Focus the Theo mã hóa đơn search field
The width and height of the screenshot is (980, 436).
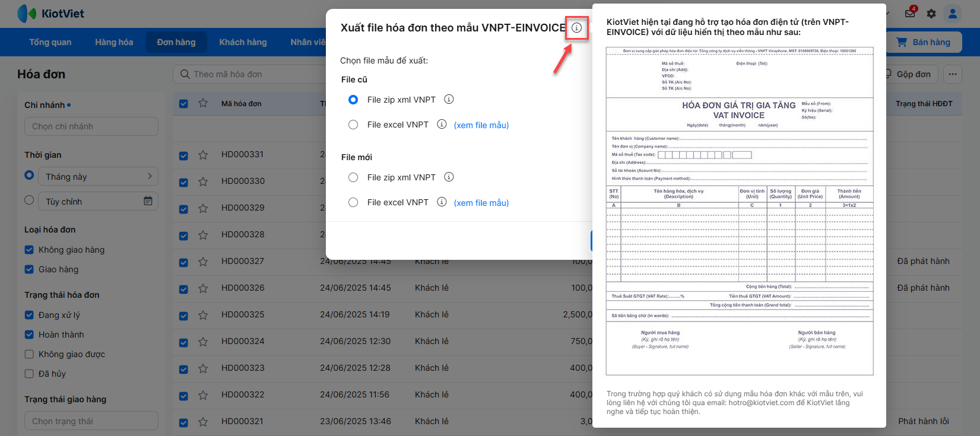pyautogui.click(x=249, y=74)
